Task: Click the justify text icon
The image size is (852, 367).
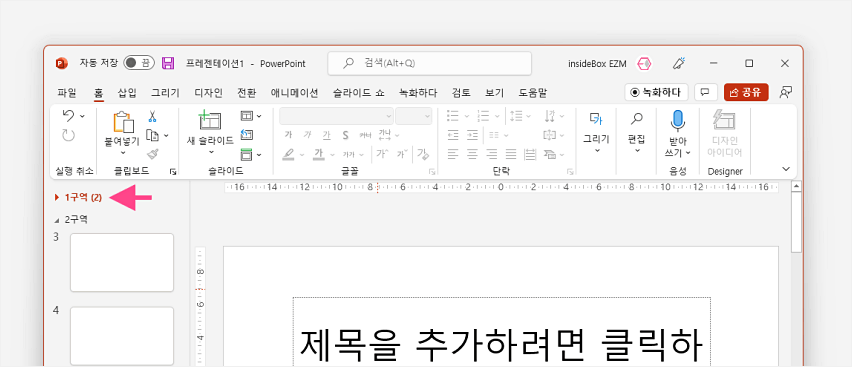Action: click(510, 154)
